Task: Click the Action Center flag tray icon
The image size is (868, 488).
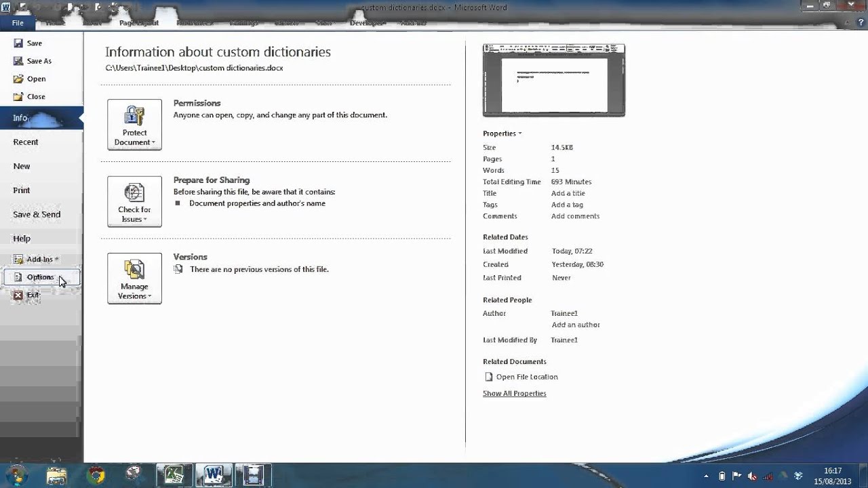Action: (737, 476)
